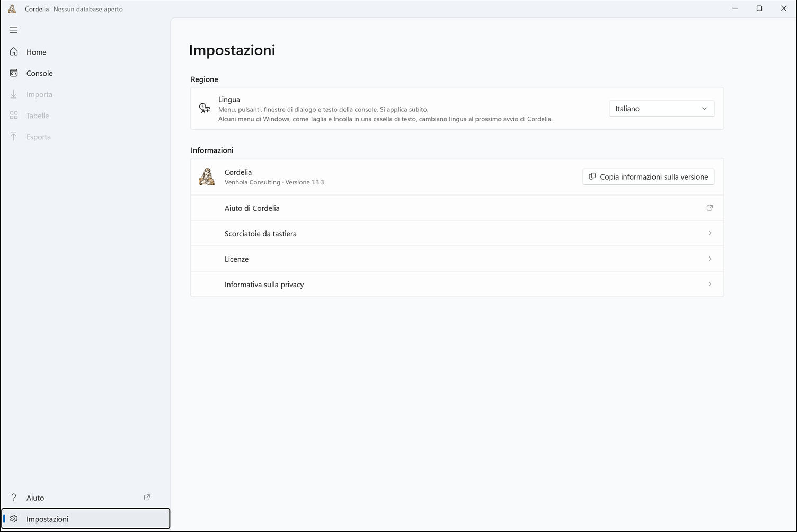Open Aiuto in the sidebar

click(x=86, y=498)
